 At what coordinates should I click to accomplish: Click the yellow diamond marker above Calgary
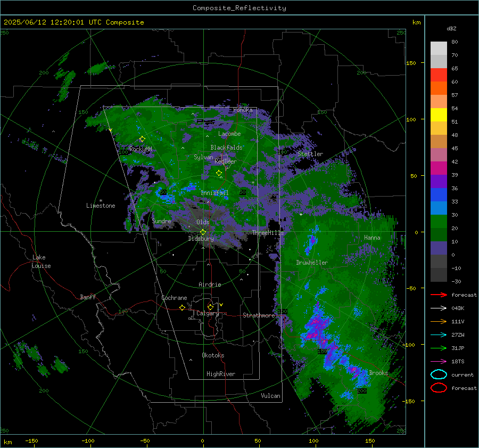pos(210,307)
